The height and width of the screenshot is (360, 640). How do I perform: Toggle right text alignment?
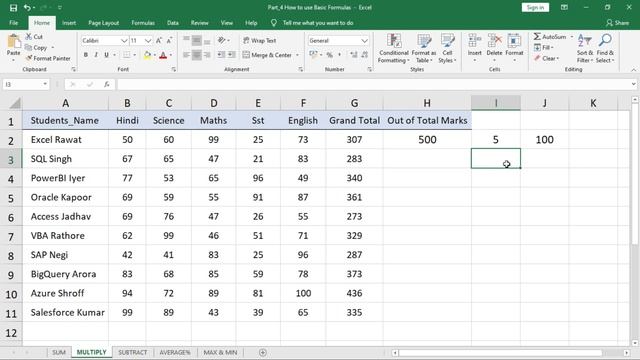coord(207,55)
